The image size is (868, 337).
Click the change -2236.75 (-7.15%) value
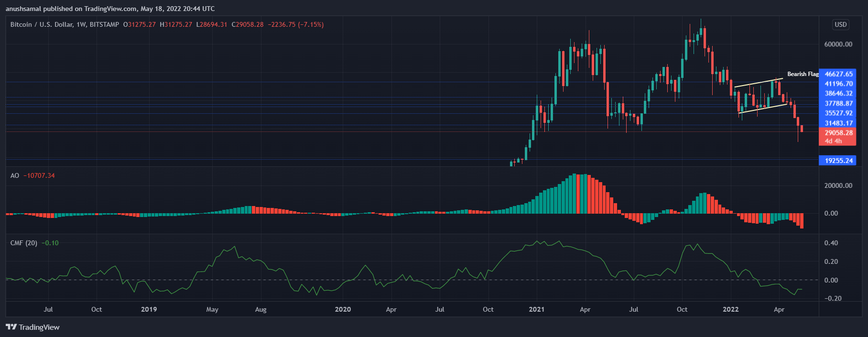point(296,24)
